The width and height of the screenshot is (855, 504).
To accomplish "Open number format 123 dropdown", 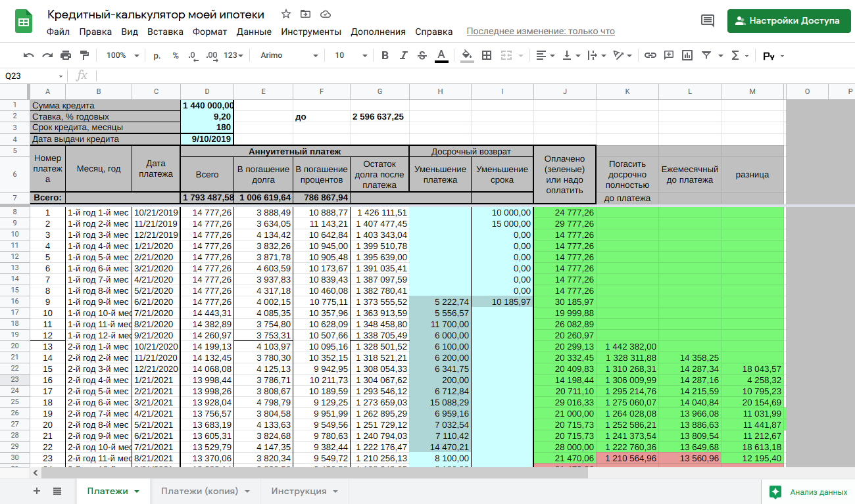I will pos(233,55).
